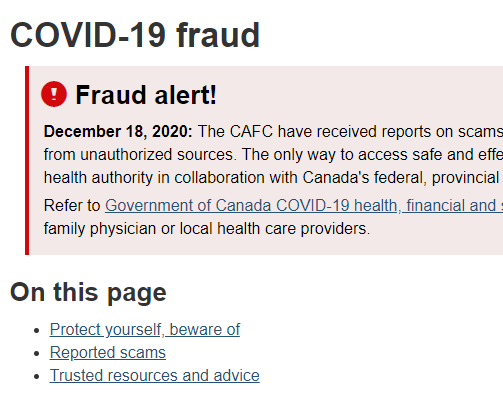Click the word 'provincial' in the alert paragraph
This screenshot has width=503, height=399.
click(465, 178)
